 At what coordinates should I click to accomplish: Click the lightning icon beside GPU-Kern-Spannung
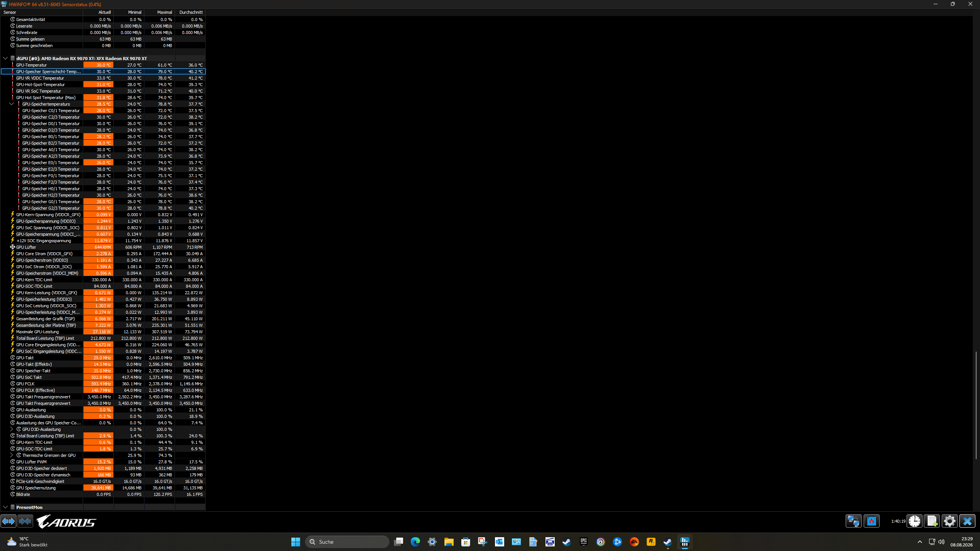[x=13, y=215]
